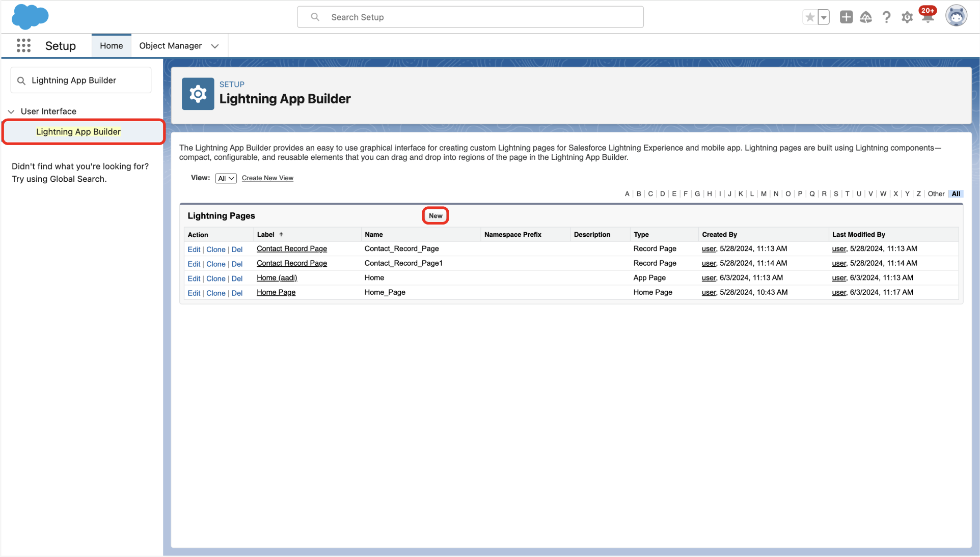
Task: Click the magnifier icon in Search Setup
Action: point(315,17)
